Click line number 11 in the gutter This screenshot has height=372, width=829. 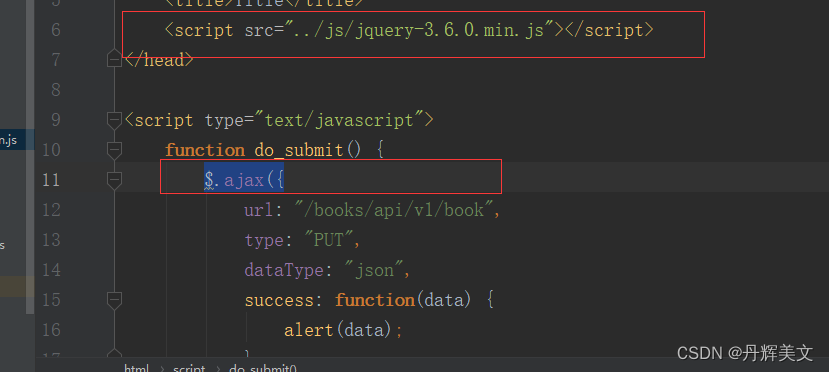51,180
